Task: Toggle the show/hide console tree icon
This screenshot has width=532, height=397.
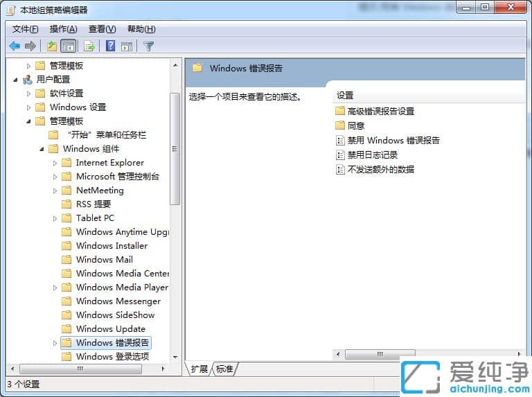Action: 68,46
